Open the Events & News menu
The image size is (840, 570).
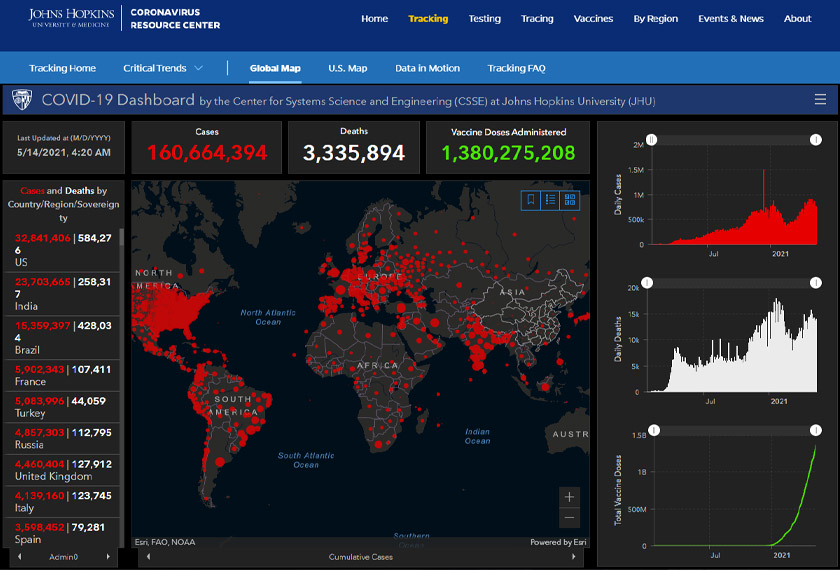pos(730,19)
